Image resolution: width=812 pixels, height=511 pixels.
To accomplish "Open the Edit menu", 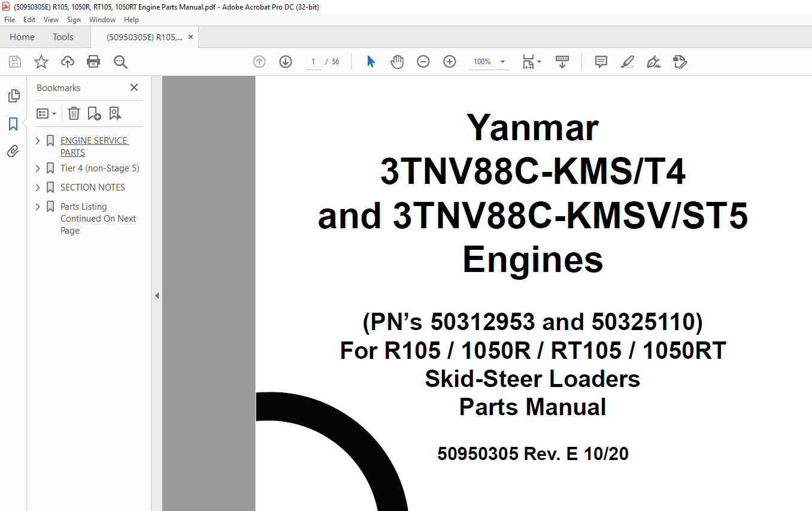I will [x=29, y=20].
